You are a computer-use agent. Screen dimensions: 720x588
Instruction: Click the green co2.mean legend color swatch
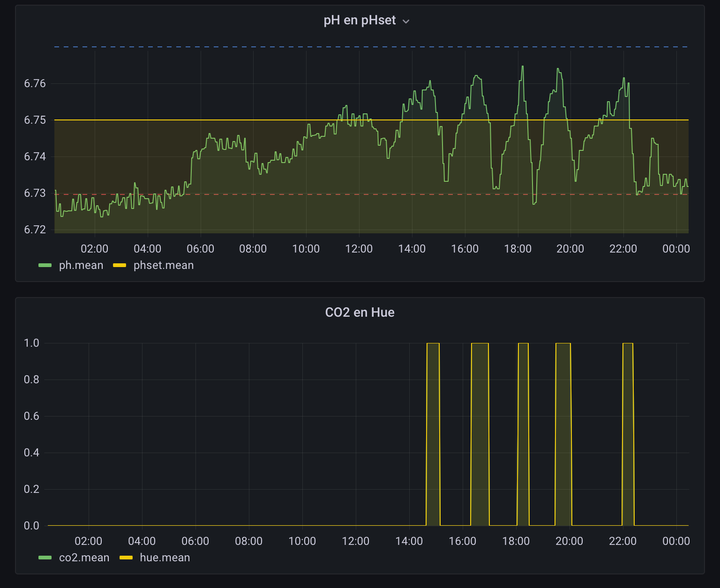tap(45, 558)
